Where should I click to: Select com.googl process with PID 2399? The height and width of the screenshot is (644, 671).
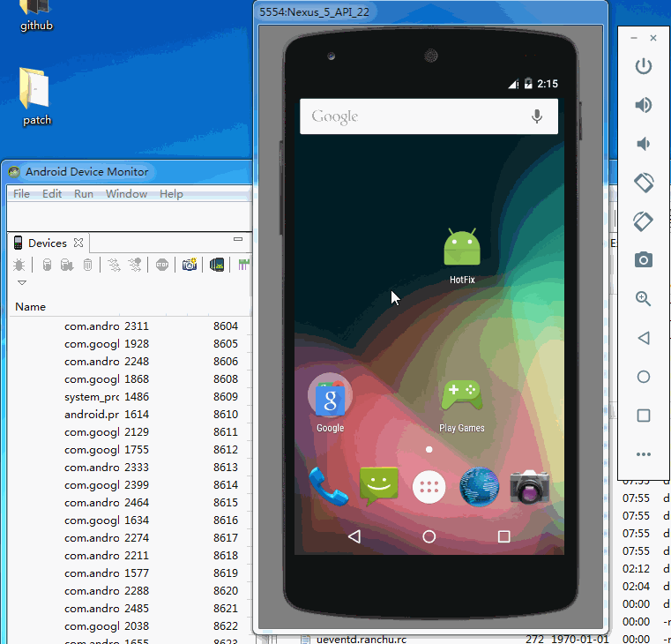tap(130, 485)
